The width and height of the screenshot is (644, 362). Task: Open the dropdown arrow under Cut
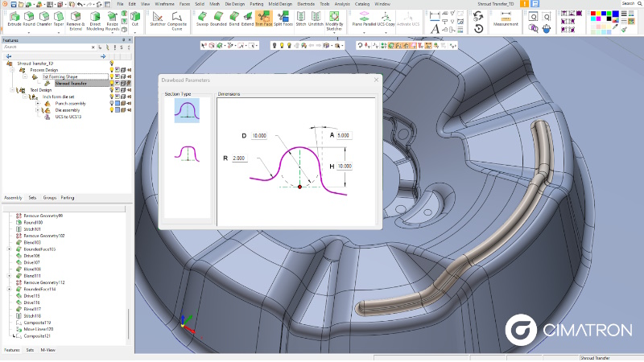[135, 31]
